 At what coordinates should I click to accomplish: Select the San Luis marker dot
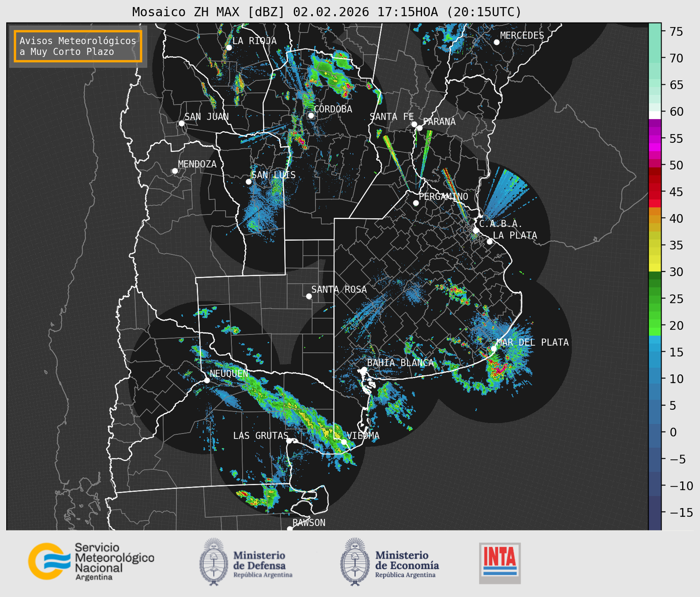pyautogui.click(x=249, y=182)
